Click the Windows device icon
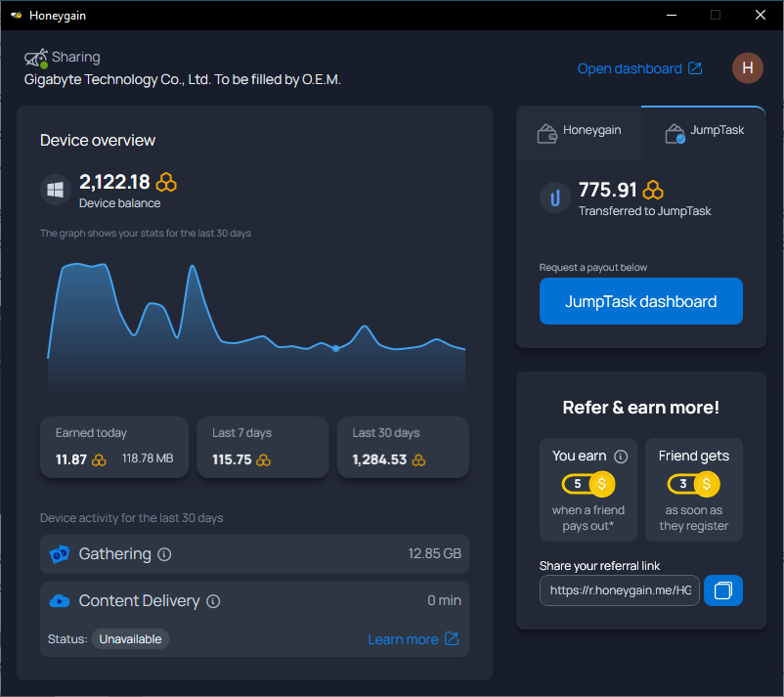 (x=55, y=190)
